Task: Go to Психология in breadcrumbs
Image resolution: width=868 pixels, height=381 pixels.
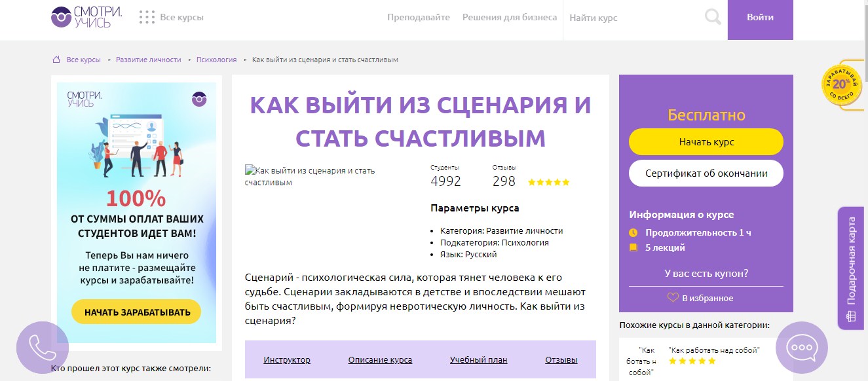Action: coord(216,60)
